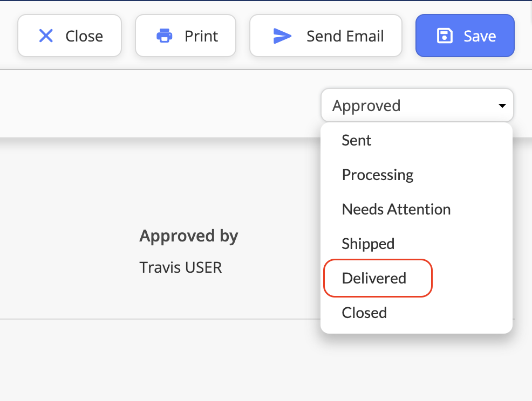Click the printer icon
Image resolution: width=532 pixels, height=401 pixels.
pyautogui.click(x=164, y=36)
